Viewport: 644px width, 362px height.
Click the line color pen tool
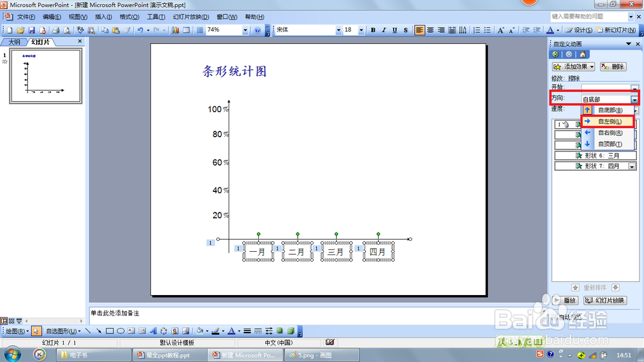(x=216, y=331)
